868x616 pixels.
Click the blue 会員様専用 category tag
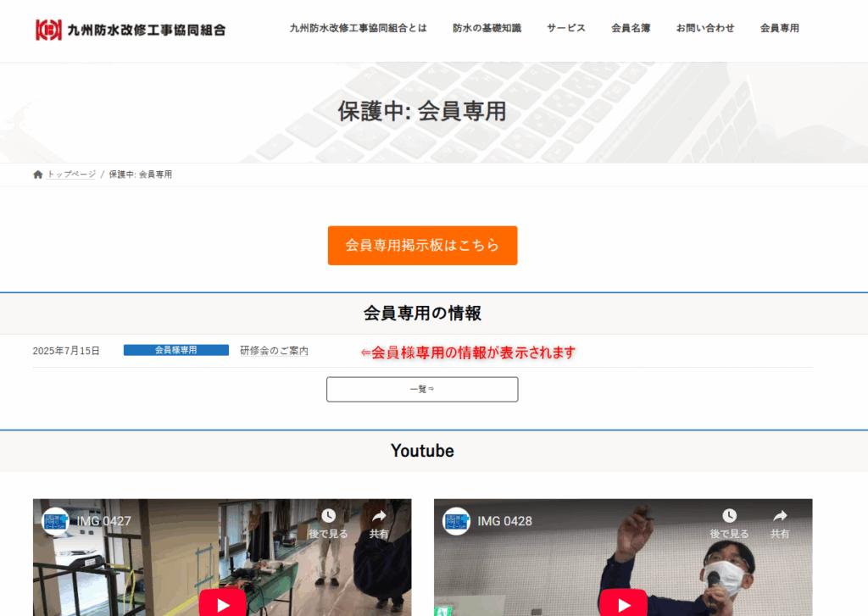coord(175,350)
